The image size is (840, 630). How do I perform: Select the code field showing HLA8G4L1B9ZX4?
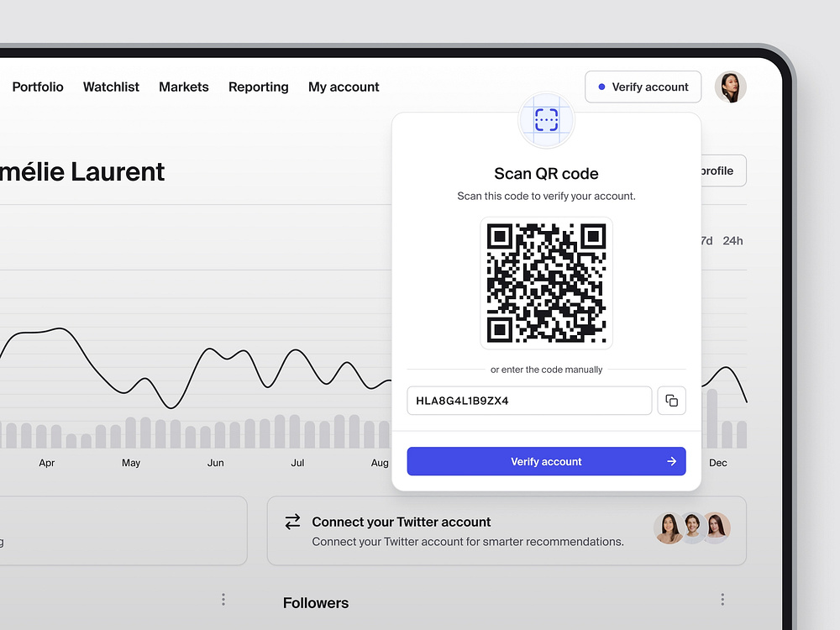pyautogui.click(x=529, y=401)
